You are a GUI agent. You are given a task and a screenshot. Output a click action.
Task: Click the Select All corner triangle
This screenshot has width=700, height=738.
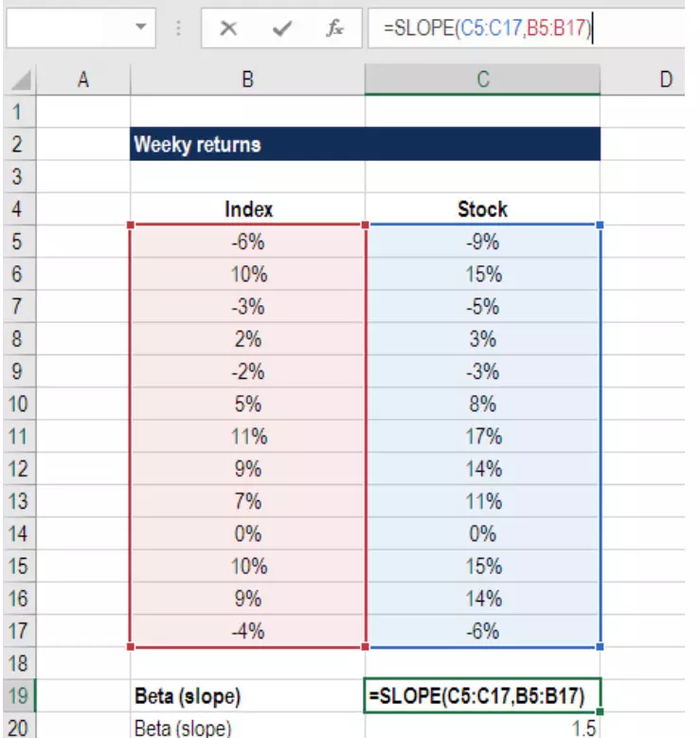point(21,80)
